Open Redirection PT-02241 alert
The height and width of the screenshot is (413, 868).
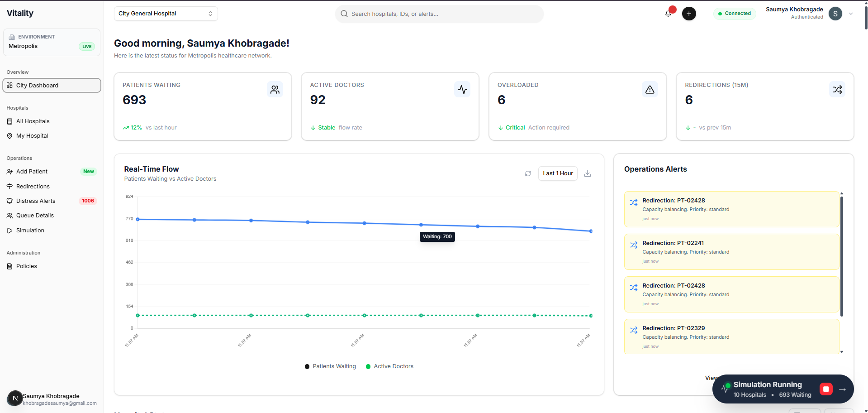[731, 252]
